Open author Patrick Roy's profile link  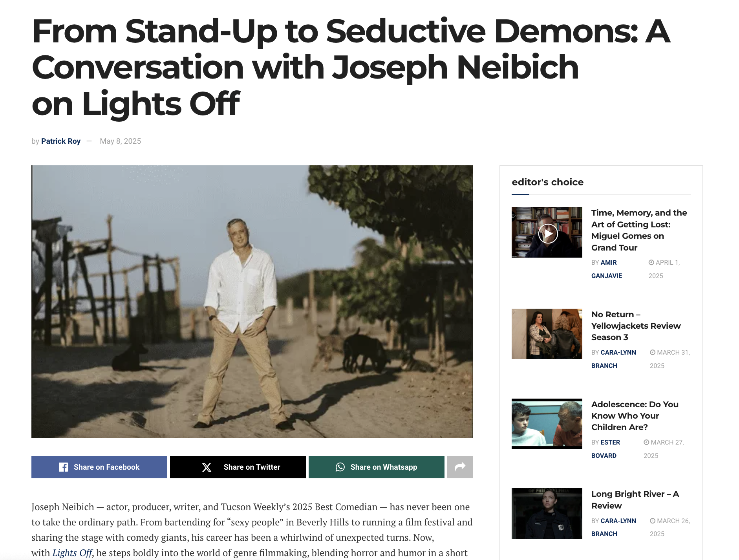coord(61,141)
